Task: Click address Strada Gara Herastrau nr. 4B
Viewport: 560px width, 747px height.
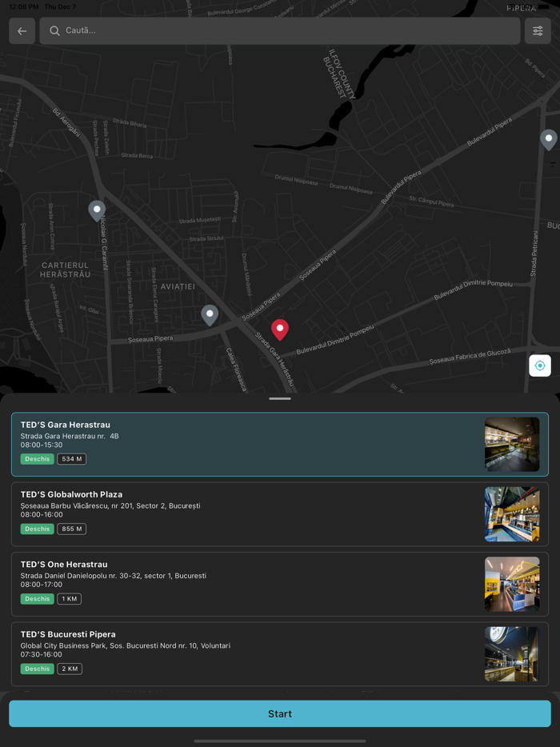Action: (x=70, y=436)
